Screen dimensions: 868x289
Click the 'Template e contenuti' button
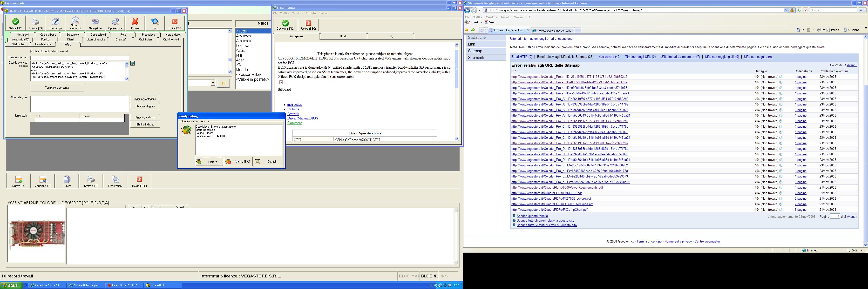click(57, 88)
